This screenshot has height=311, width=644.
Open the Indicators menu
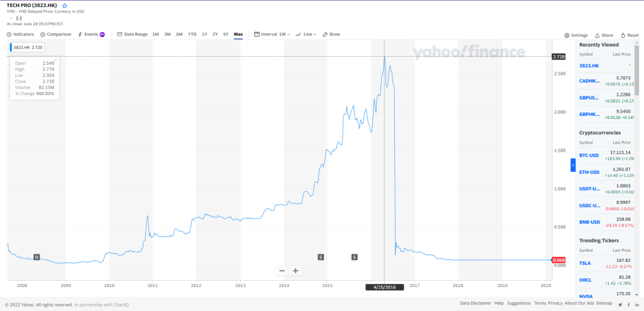tap(20, 34)
